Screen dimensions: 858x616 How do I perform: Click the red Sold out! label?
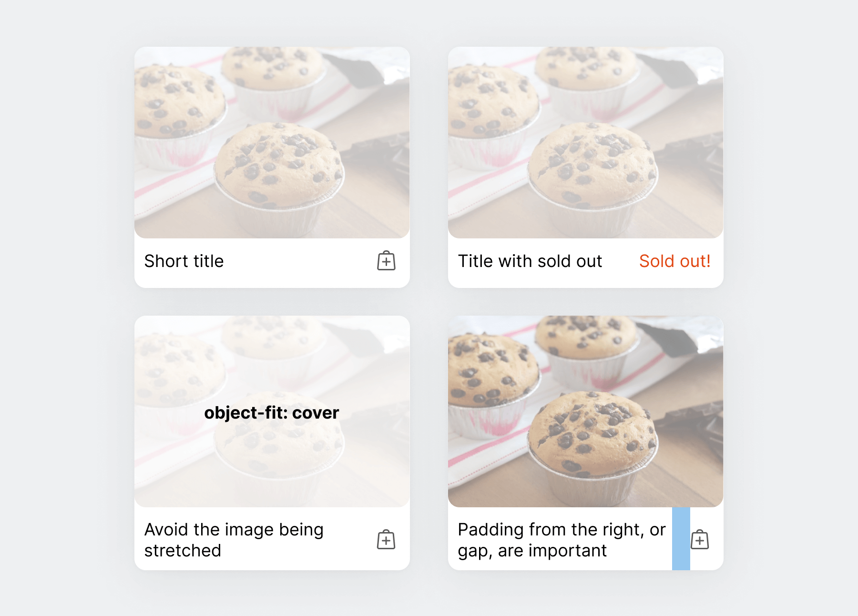(x=674, y=261)
